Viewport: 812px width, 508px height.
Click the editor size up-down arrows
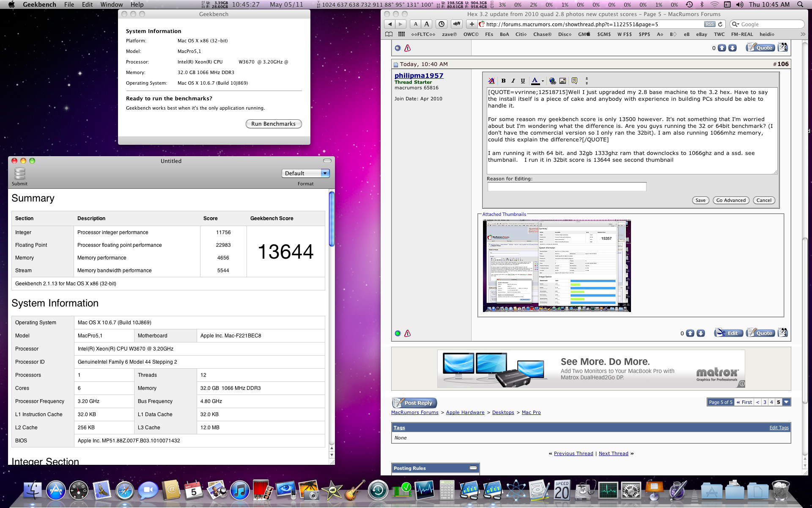point(587,80)
